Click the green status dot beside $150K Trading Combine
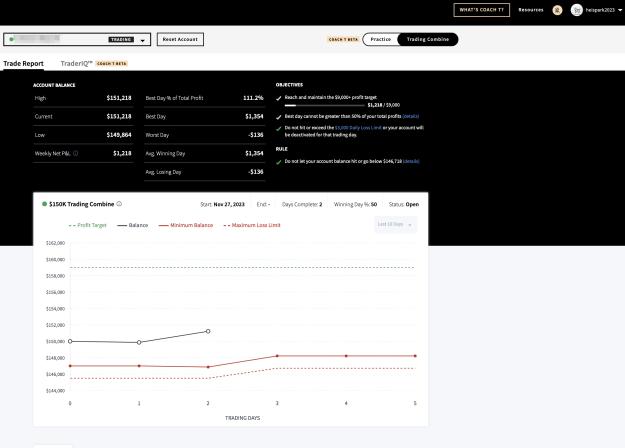 click(45, 204)
